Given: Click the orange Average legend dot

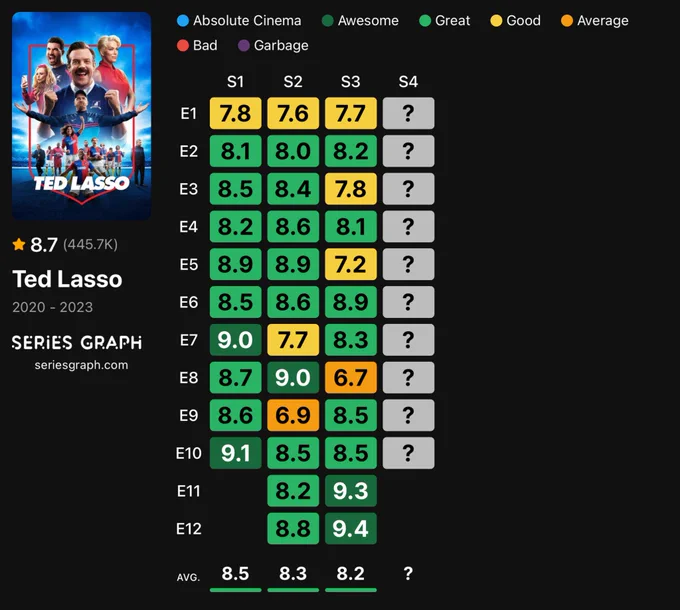Looking at the screenshot, I should pos(567,20).
